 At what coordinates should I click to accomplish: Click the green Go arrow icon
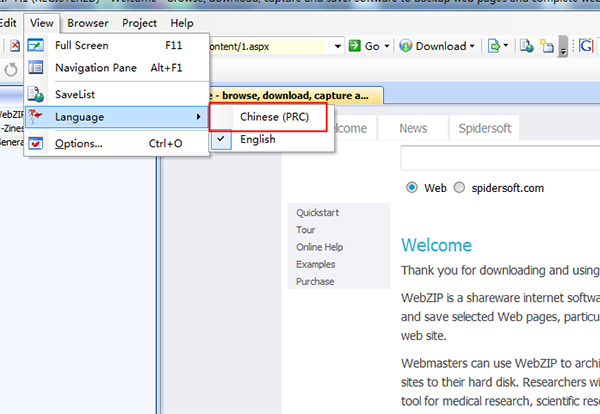[355, 46]
